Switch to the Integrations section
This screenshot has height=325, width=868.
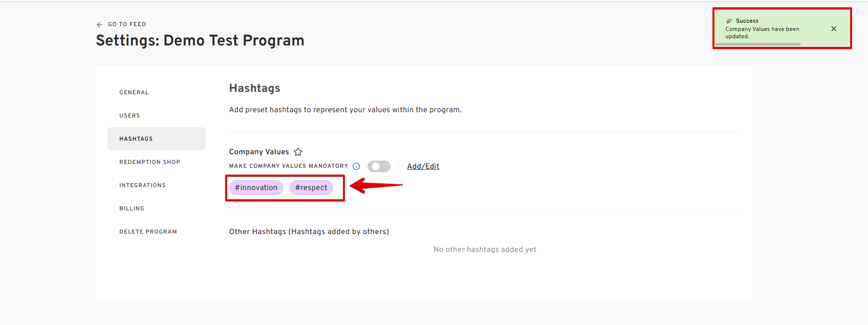click(142, 185)
